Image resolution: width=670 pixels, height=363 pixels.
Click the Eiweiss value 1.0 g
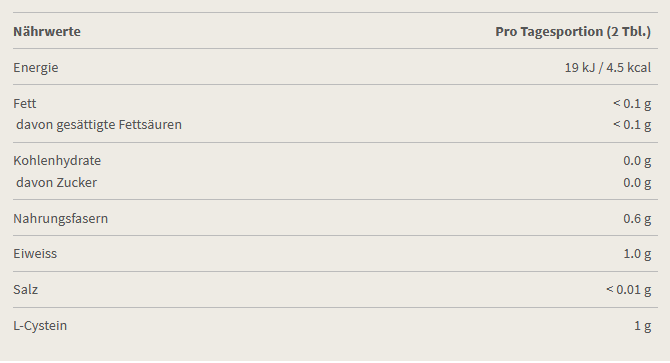coord(637,254)
